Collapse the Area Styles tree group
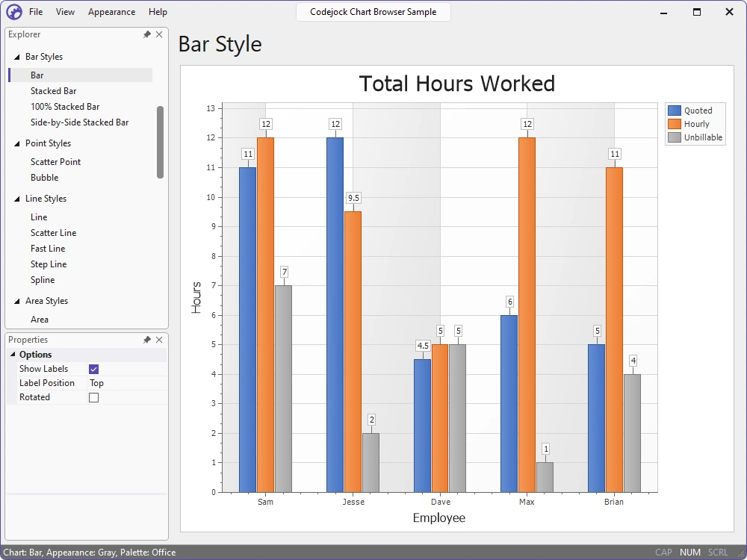 (x=16, y=302)
